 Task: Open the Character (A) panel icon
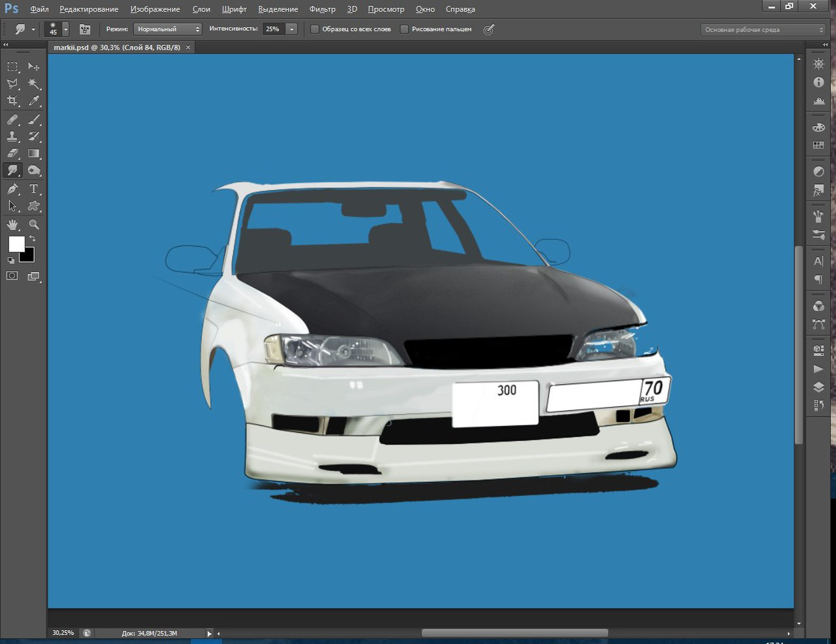coord(818,261)
